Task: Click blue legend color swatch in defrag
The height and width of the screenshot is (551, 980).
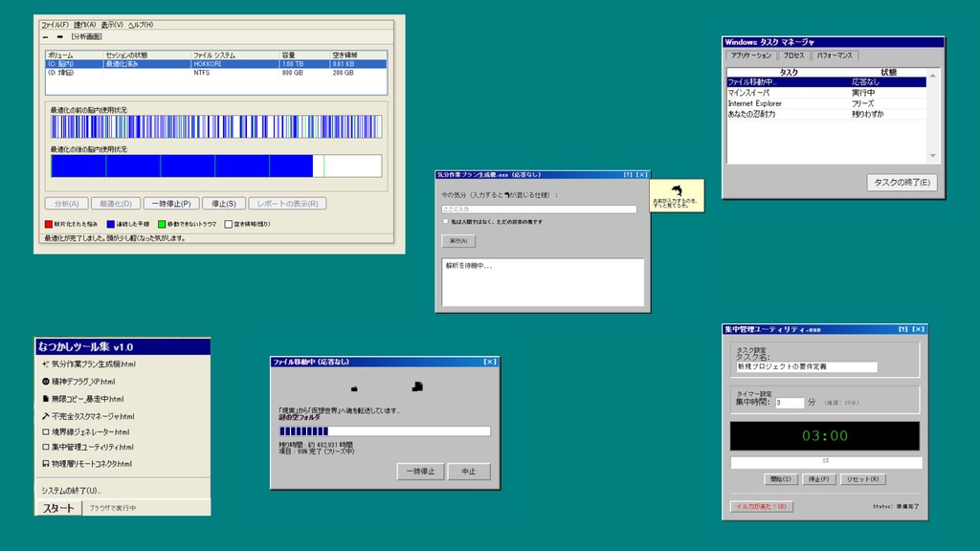Action: coord(111,224)
